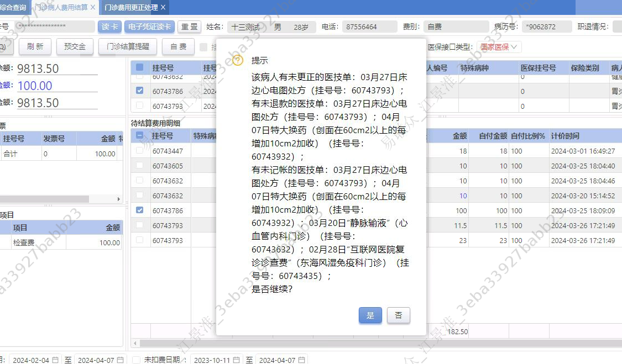The width and height of the screenshot is (622, 364).
Task: Click timestamp 2024-03-01 16:49:27
Action: [583, 151]
